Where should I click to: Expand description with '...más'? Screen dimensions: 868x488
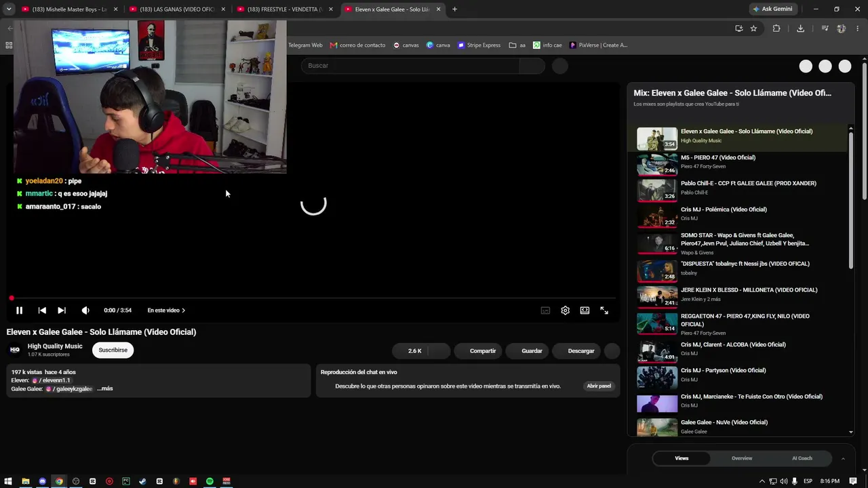[x=105, y=389]
